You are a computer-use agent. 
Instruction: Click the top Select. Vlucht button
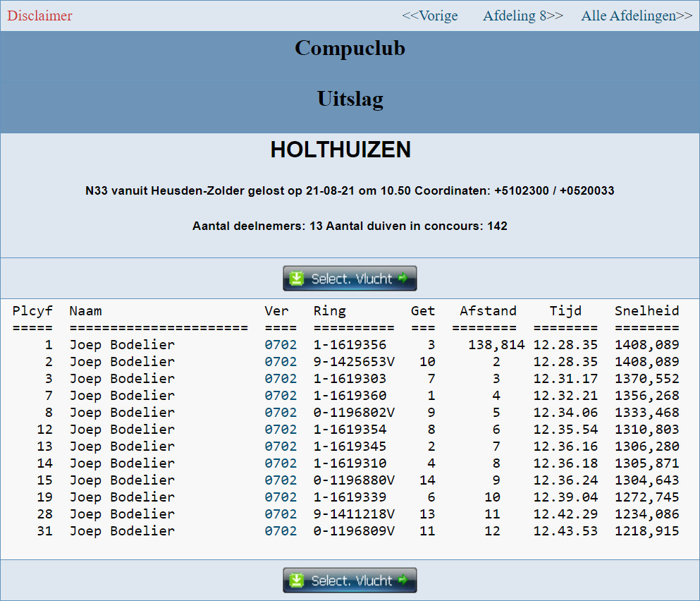350,279
